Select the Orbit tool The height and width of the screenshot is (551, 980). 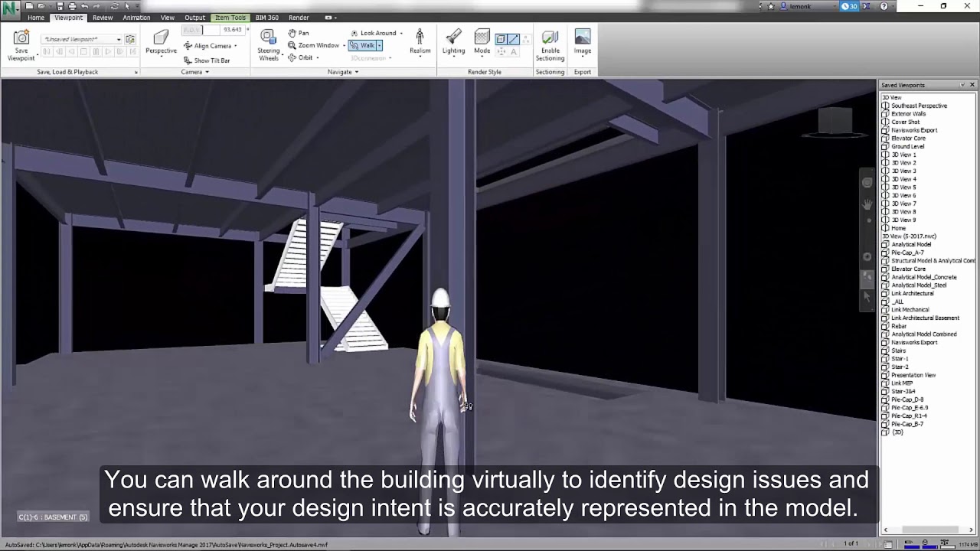click(303, 57)
